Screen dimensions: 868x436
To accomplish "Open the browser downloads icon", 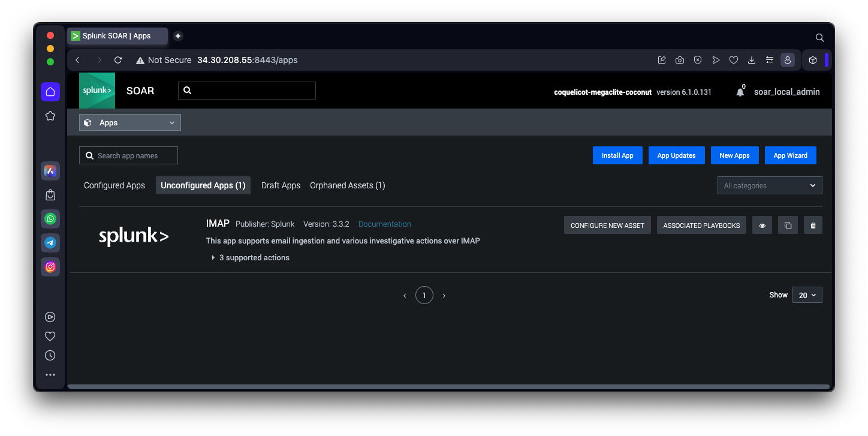I will point(752,60).
